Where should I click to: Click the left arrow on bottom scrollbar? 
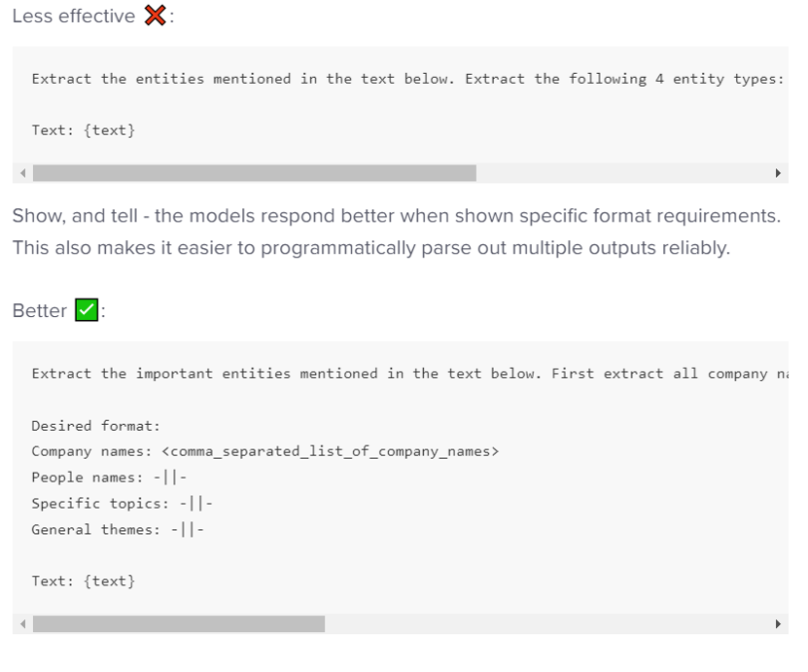22,623
